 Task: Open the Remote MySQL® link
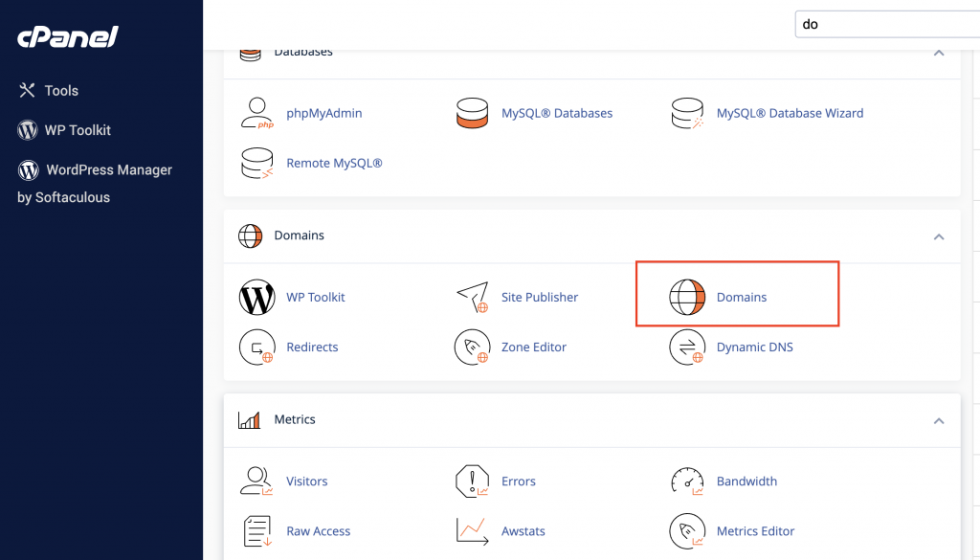334,163
